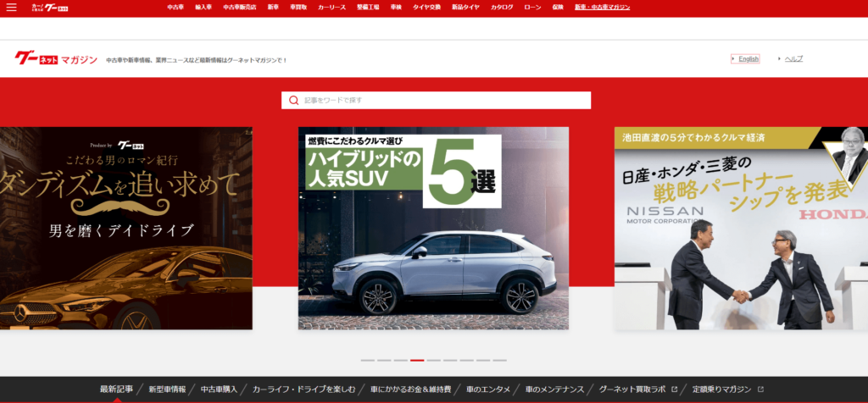This screenshot has width=868, height=403.
Task: Open 定額乗りマガジン external tab
Action: (722, 389)
